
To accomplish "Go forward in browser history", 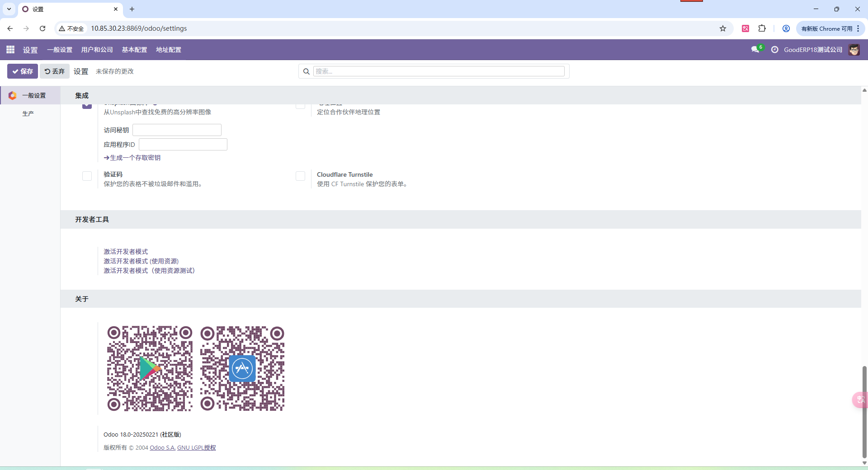I will pyautogui.click(x=26, y=28).
